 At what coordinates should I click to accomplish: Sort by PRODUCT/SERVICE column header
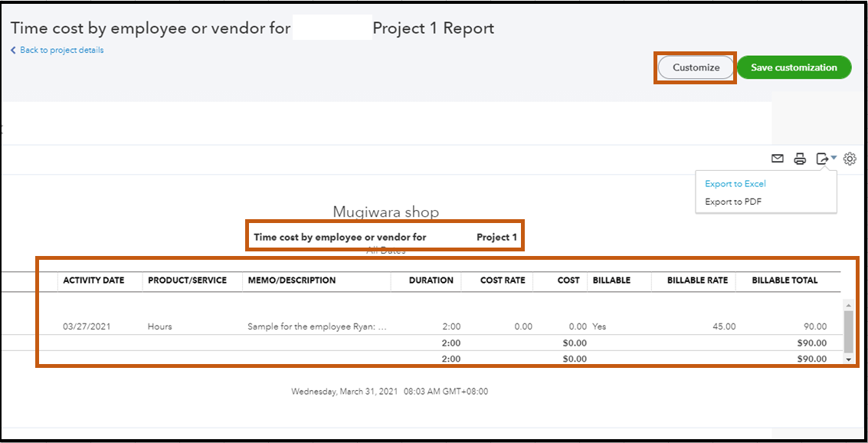187,281
